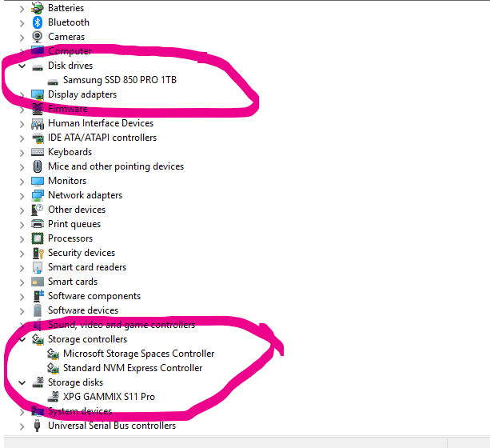Select Mice and other pointing devices label
The image size is (490, 448).
coord(116,166)
